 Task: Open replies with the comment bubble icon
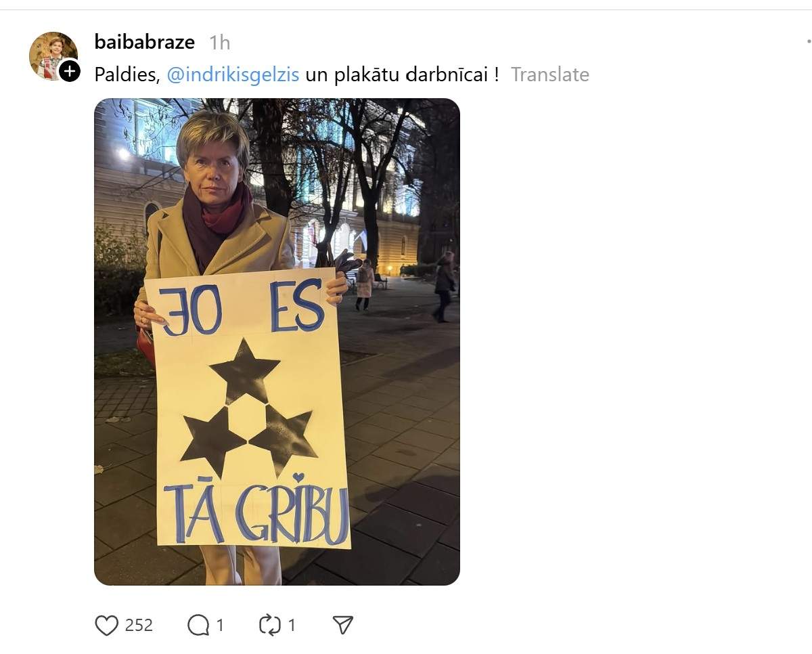[x=198, y=626]
